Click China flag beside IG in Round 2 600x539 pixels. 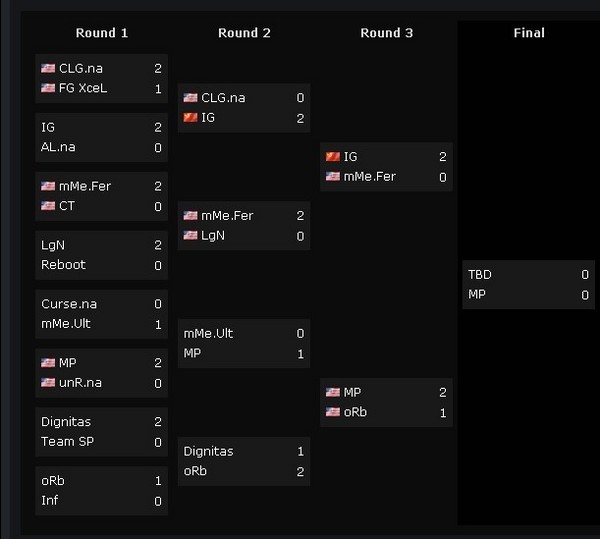(x=191, y=118)
